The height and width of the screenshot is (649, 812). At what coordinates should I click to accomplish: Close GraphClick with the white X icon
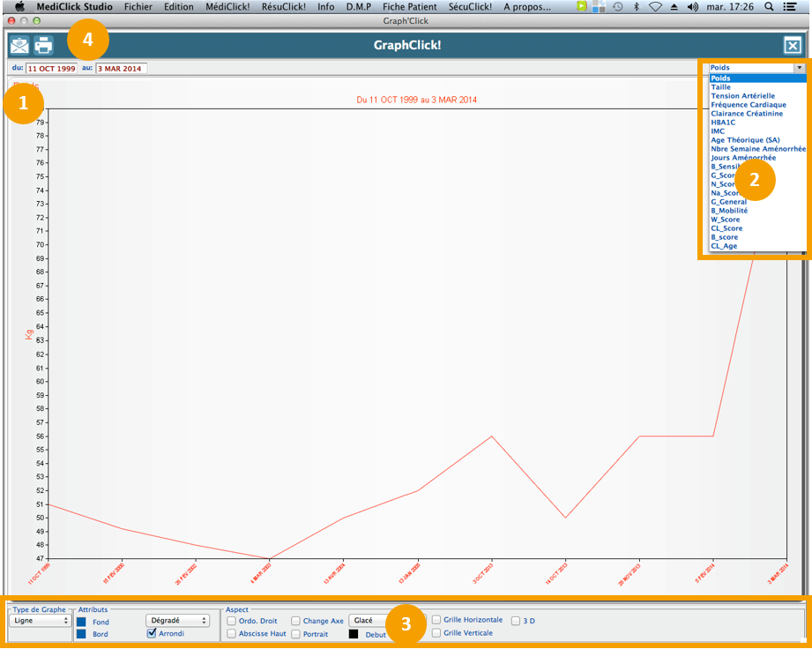click(793, 46)
